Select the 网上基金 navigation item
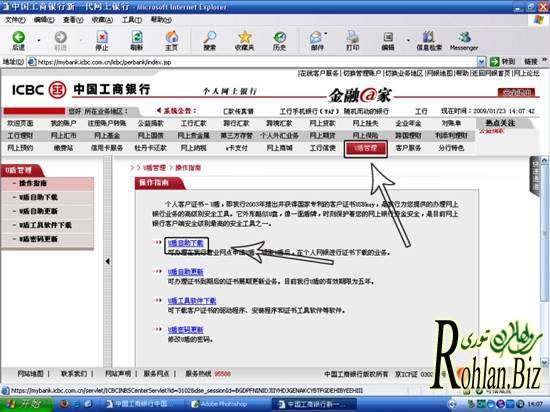550x412 pixels. pos(107,136)
